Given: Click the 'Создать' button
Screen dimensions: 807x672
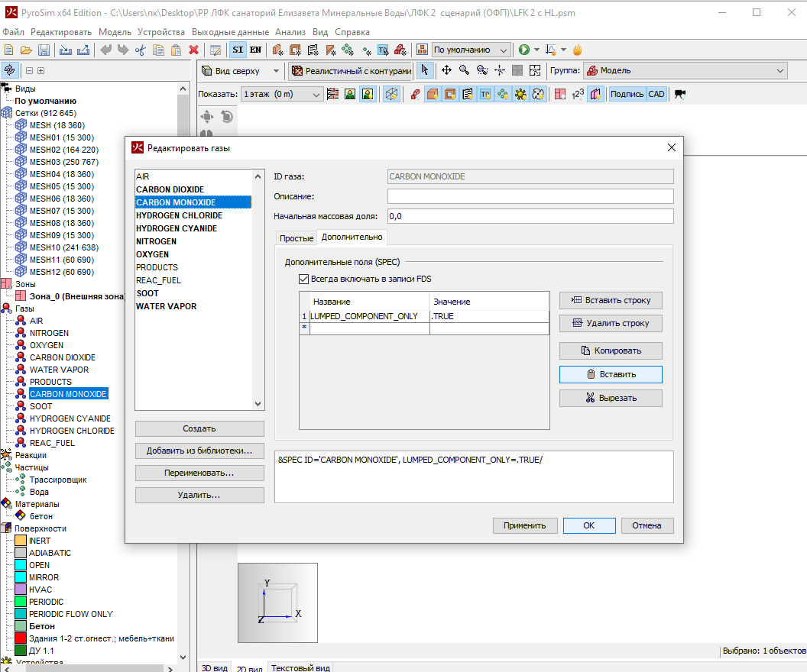Looking at the screenshot, I should [199, 428].
